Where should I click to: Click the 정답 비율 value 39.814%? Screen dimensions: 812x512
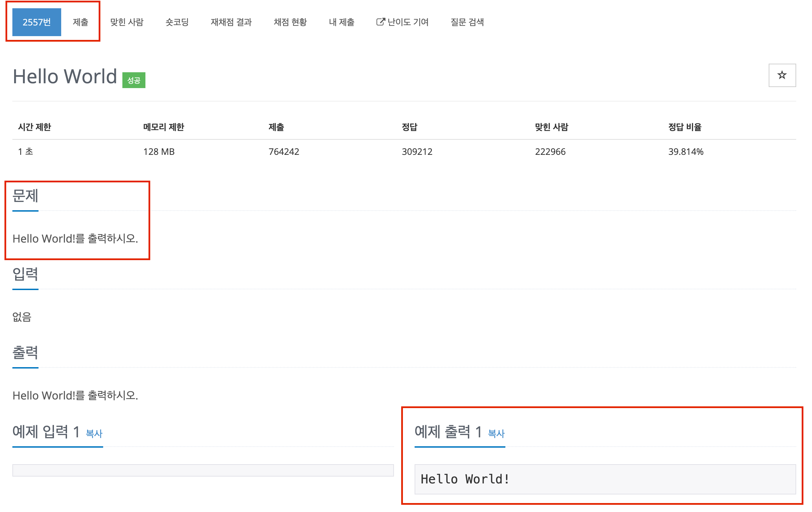point(685,151)
